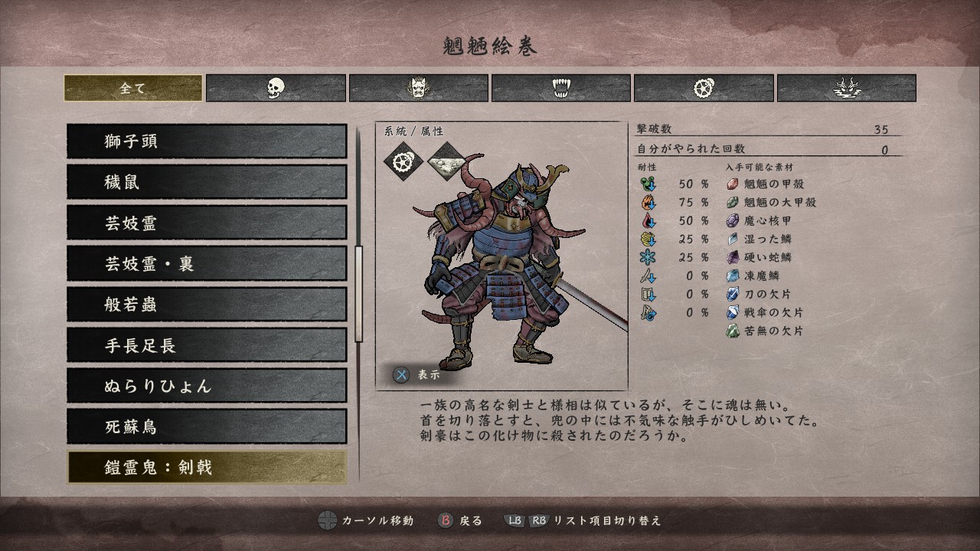Select the 全て tab
Screen dimensions: 980x551
click(x=133, y=88)
